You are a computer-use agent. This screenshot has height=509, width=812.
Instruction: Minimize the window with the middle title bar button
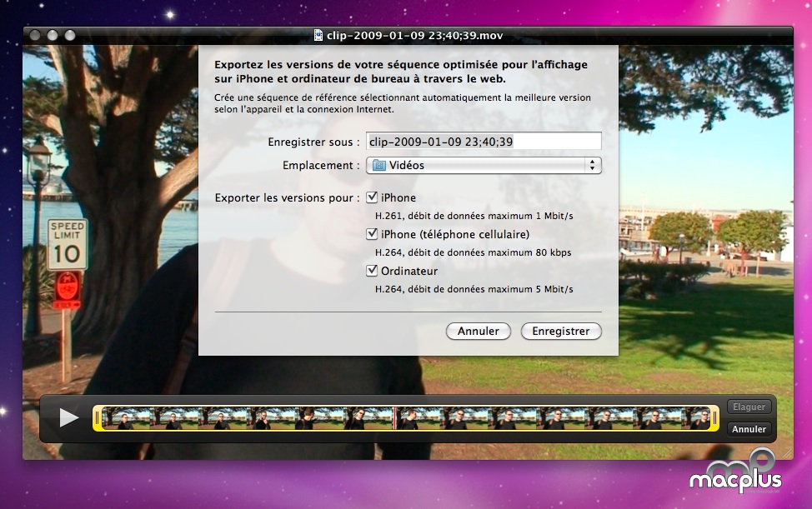tap(53, 35)
